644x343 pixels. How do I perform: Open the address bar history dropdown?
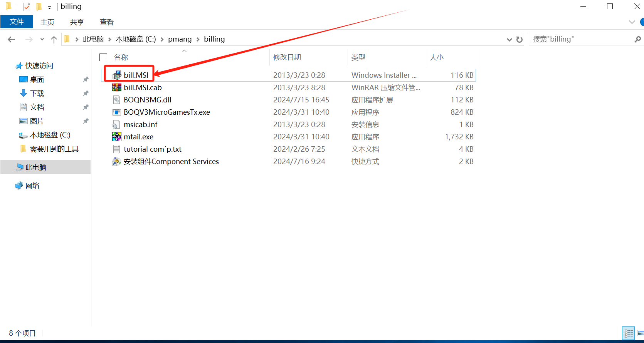[x=509, y=39]
